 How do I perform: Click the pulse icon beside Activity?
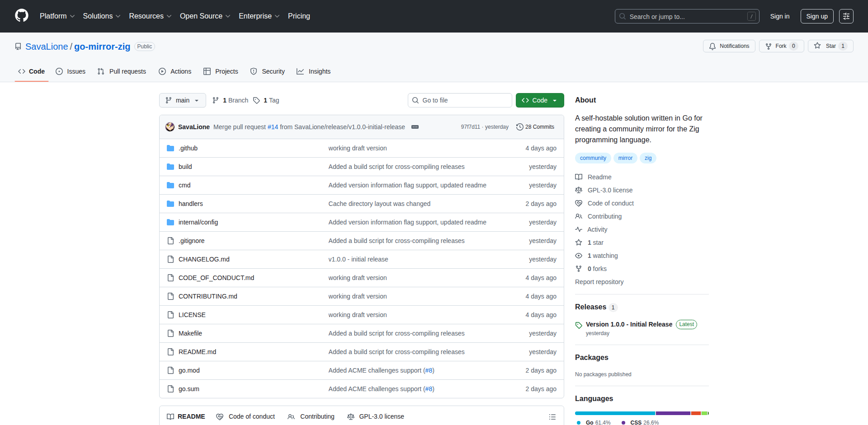click(x=579, y=229)
